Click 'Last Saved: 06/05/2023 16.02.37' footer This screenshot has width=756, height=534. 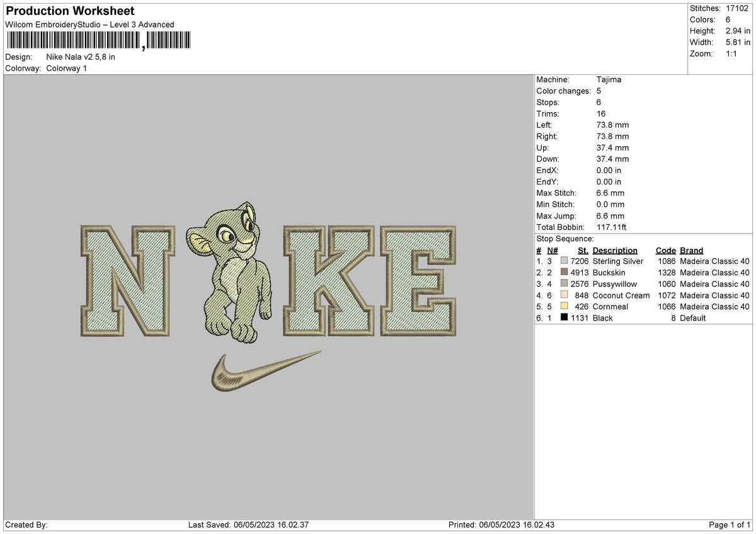(x=248, y=525)
